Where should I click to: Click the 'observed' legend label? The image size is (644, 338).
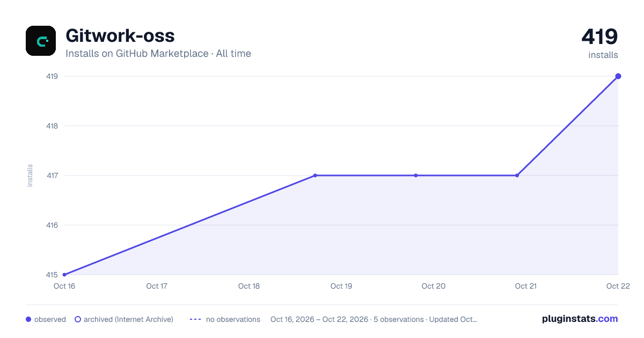[x=50, y=319]
